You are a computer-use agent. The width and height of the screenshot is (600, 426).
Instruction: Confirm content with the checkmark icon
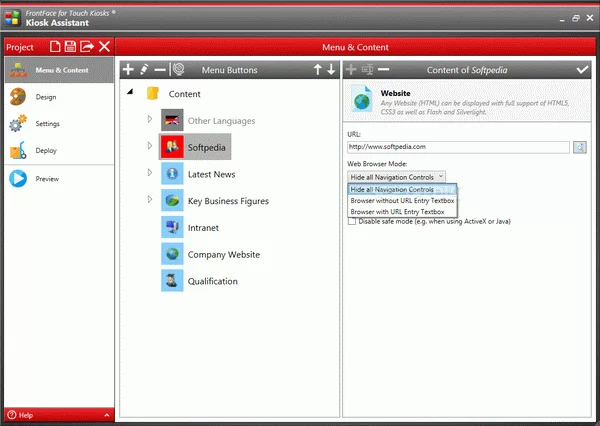pos(582,70)
